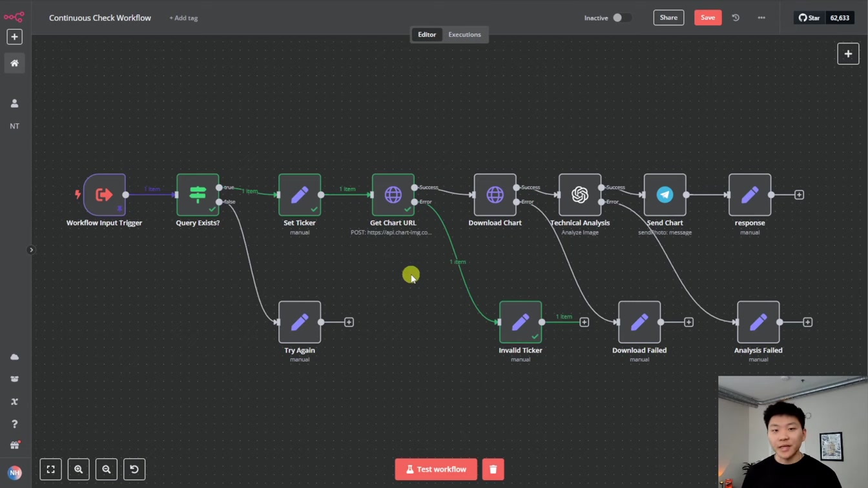Open workflow history clock icon
Image resolution: width=868 pixels, height=488 pixels.
[736, 17]
